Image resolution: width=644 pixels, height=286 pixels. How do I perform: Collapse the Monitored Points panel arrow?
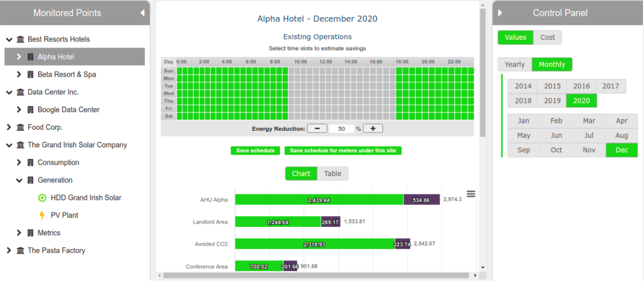click(142, 13)
